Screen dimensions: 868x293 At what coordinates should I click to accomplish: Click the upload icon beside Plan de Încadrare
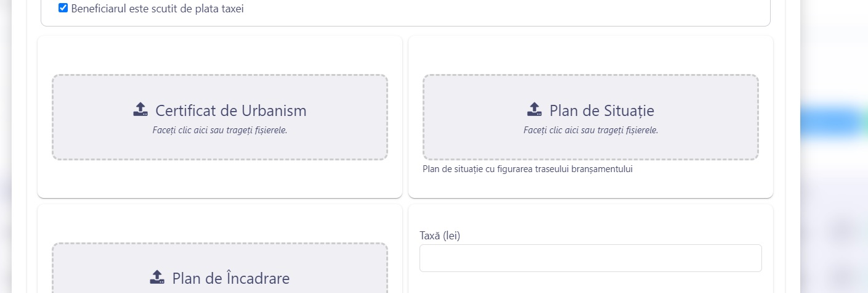point(157,277)
